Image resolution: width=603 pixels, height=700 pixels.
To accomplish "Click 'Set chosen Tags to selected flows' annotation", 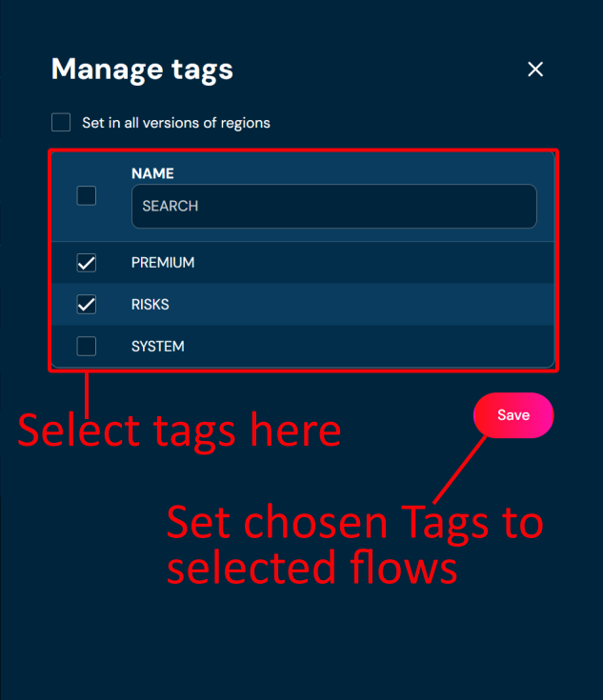I will [x=354, y=546].
